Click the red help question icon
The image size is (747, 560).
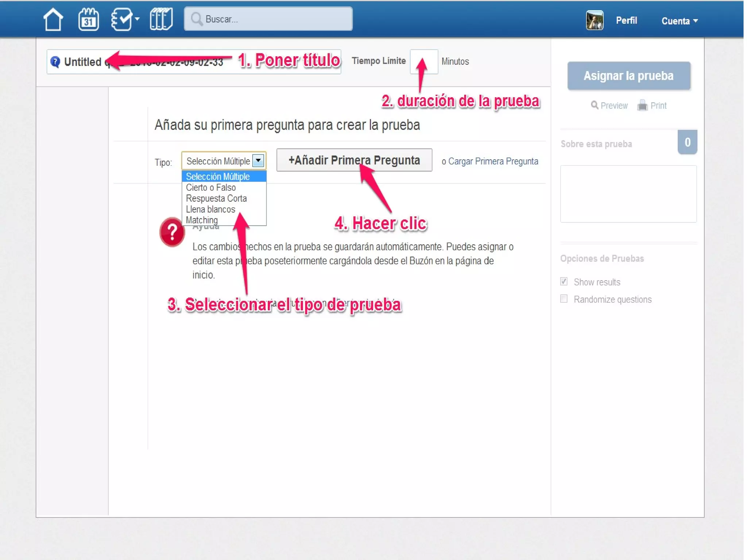172,232
